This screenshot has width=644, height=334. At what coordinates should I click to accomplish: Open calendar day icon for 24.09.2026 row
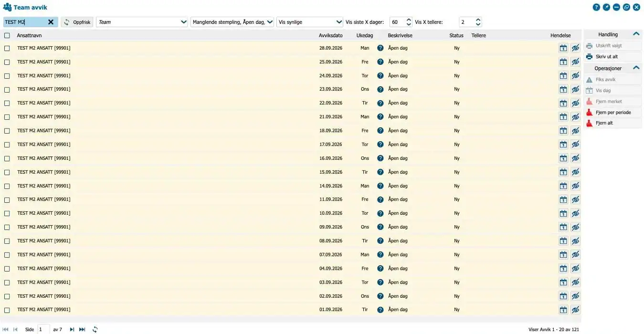(563, 76)
